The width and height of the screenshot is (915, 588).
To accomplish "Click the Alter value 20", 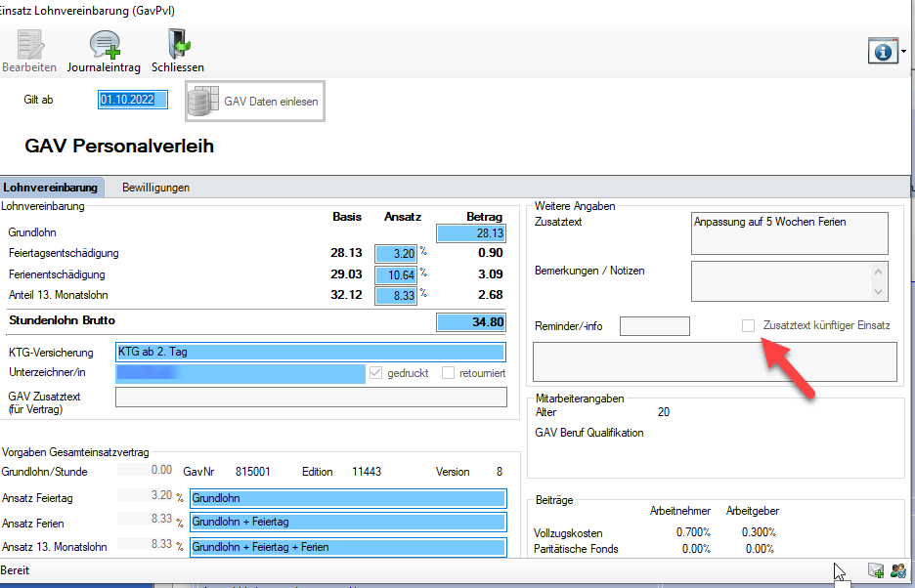I will 664,412.
